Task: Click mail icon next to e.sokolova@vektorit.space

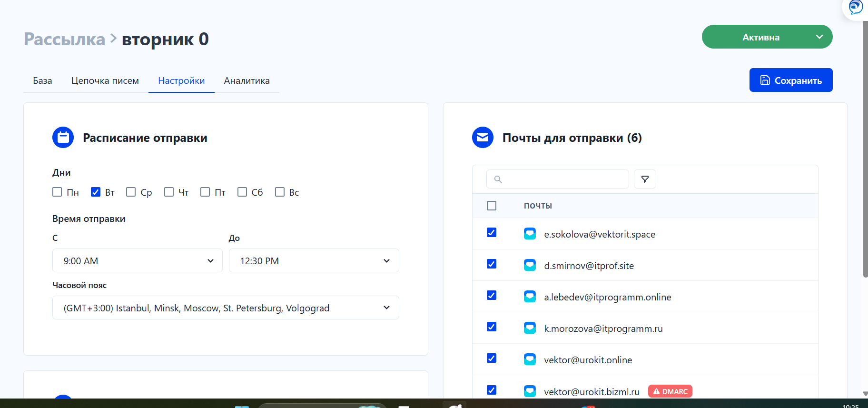Action: (x=530, y=234)
